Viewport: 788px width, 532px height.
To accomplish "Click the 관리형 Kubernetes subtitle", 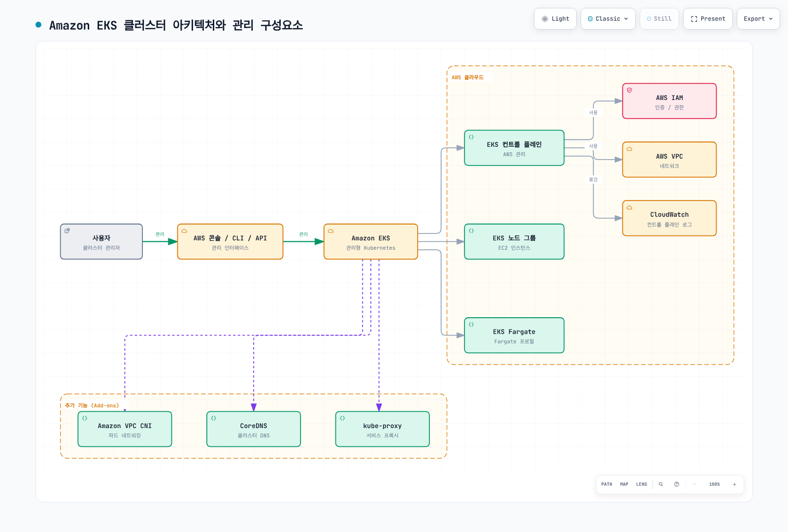I will point(371,248).
